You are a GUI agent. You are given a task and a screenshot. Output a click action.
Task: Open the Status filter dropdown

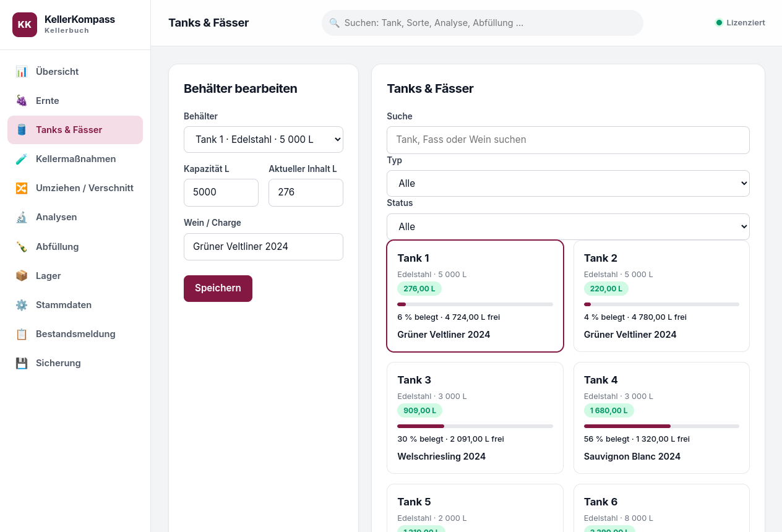(568, 226)
